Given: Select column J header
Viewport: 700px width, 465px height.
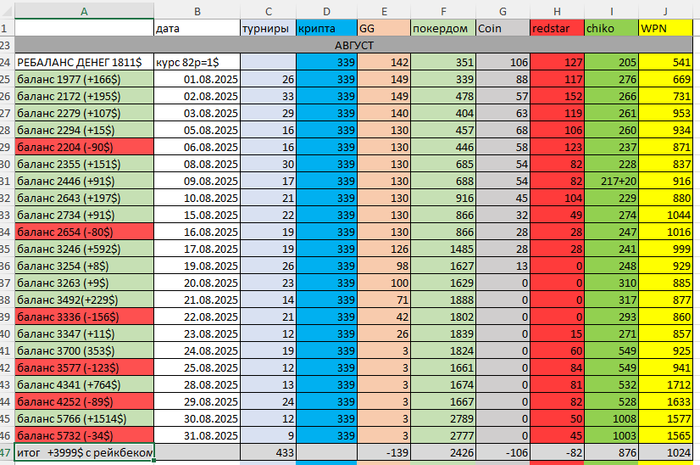Looking at the screenshot, I should 665,12.
